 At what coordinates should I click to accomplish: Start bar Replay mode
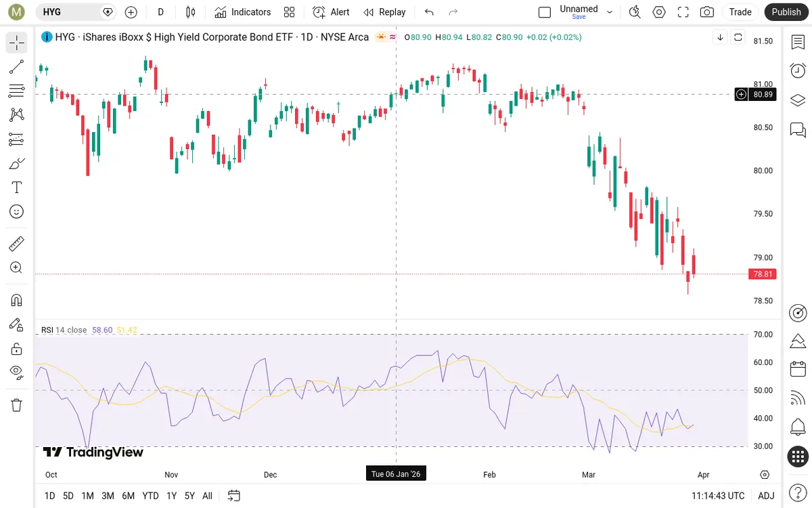(x=384, y=12)
